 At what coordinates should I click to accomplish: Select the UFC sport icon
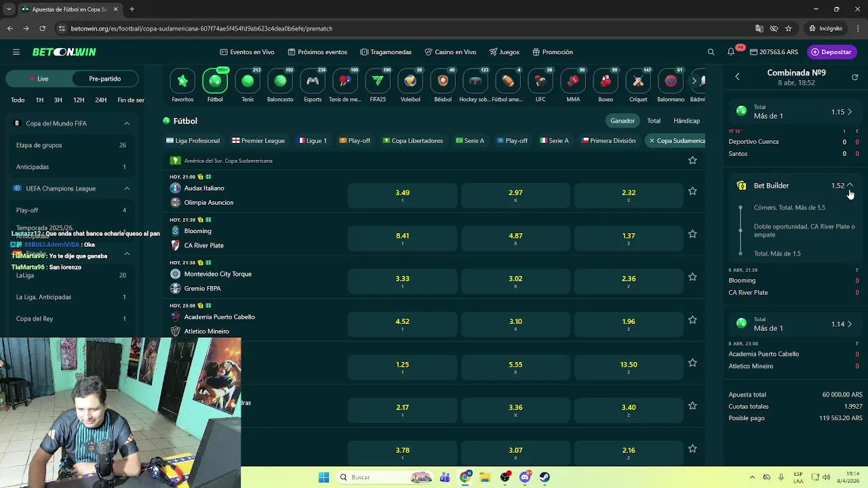(540, 81)
